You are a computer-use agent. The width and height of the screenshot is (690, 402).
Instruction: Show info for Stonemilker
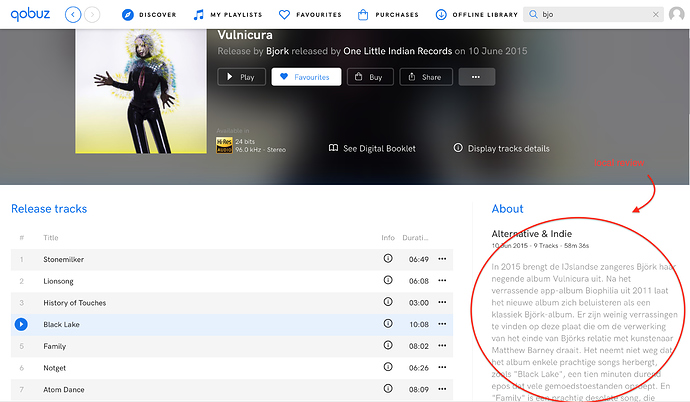[388, 259]
